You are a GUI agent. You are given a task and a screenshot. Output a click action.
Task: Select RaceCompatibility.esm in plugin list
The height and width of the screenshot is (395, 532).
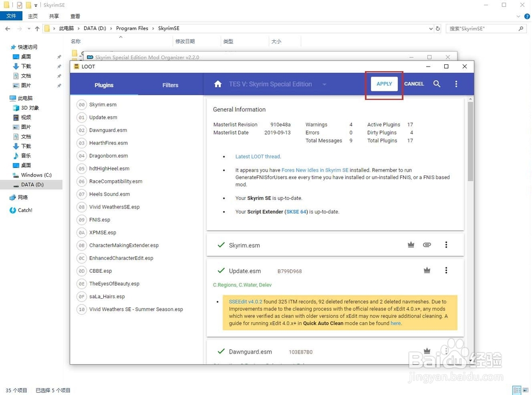[x=115, y=181]
